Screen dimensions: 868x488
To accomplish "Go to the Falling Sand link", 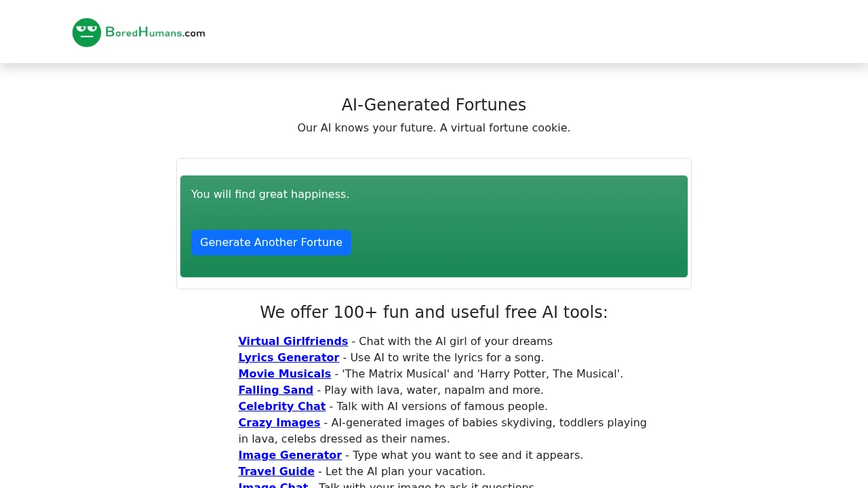I will (275, 390).
